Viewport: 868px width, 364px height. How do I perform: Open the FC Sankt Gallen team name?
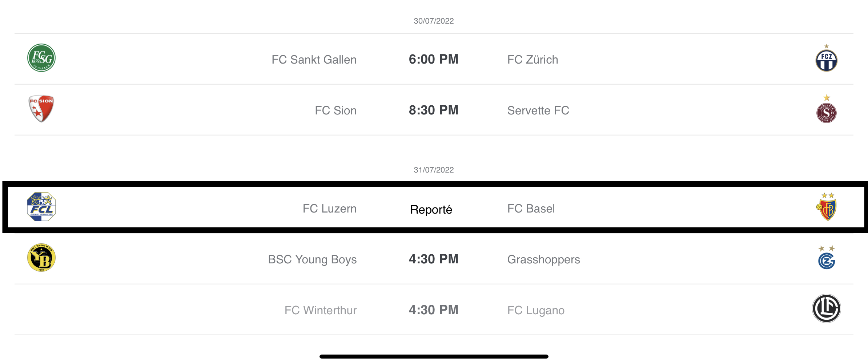[314, 60]
